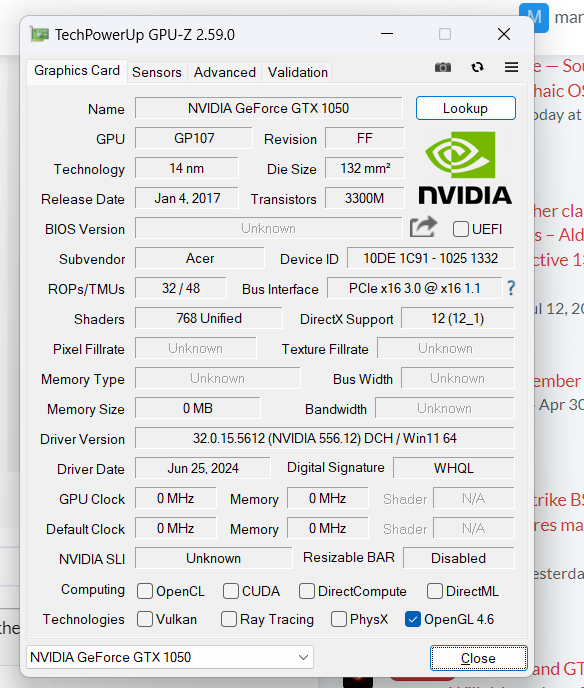The image size is (584, 688).
Task: Click the Name field NVIDIA GeForce GTX 1050
Action: 269,108
